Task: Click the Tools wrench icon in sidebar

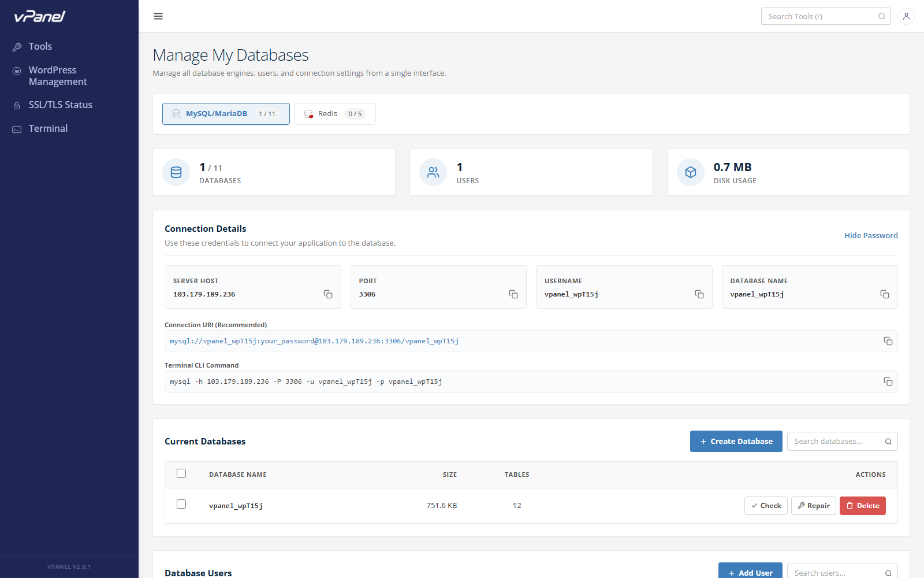Action: (17, 47)
